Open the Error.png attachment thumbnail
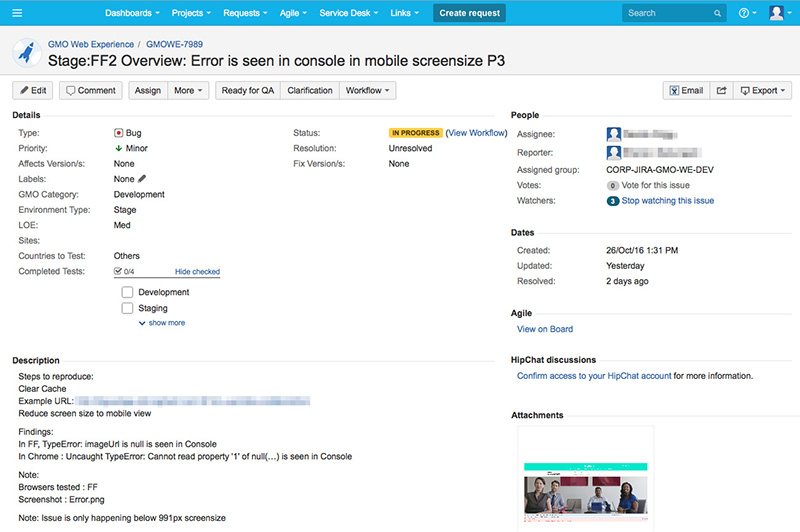Viewport: 800px width, 532px height. coord(585,480)
